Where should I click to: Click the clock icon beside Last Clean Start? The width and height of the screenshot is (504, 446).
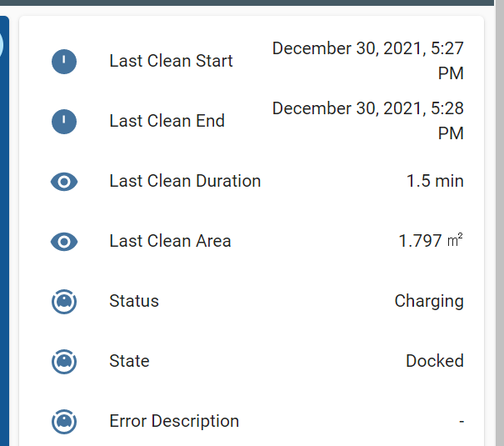click(64, 61)
